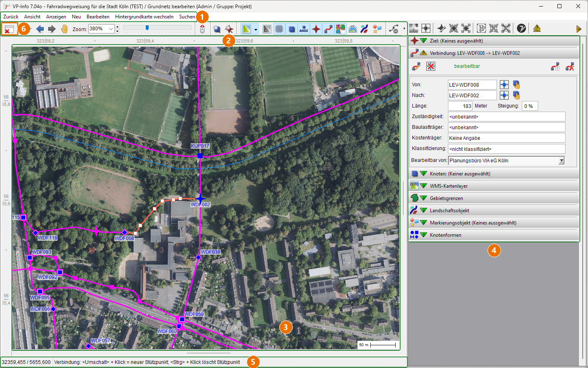Click the Zuständigkeit field
Screen dimensions: 588x368
(x=507, y=117)
